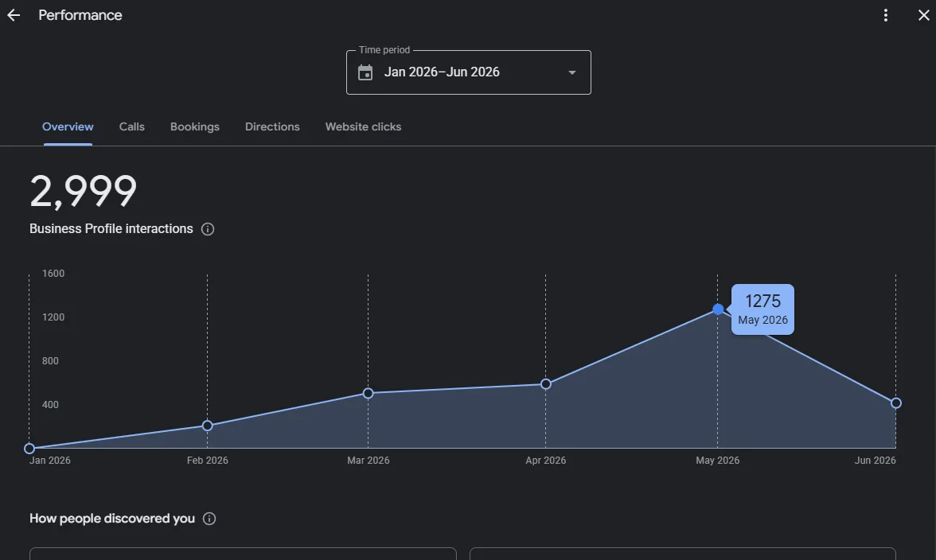Click the 800 y-axis label
Viewport: 936px width, 560px height.
click(x=50, y=361)
